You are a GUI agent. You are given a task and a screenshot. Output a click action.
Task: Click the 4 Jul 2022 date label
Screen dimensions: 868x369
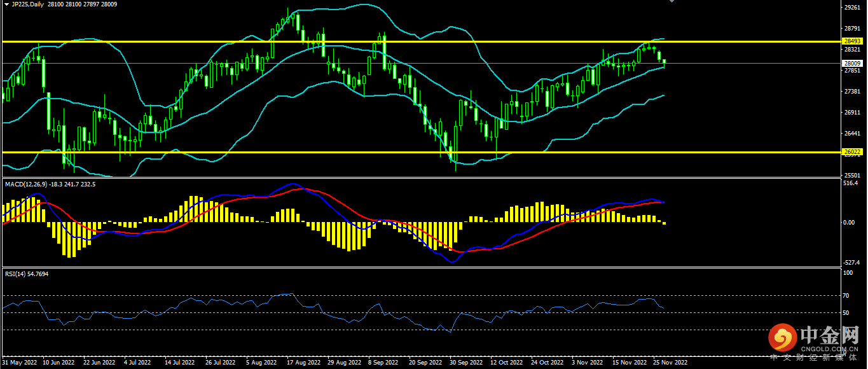click(x=137, y=363)
